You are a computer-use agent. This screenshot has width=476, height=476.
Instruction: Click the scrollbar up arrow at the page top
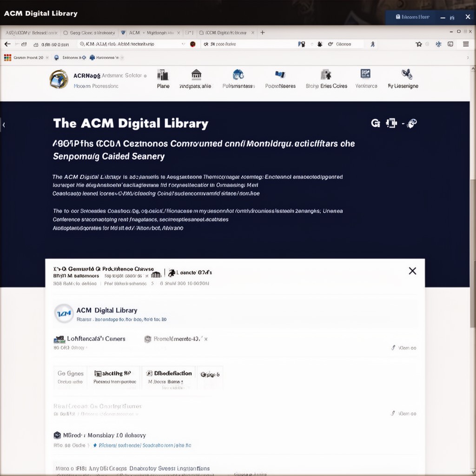click(473, 69)
